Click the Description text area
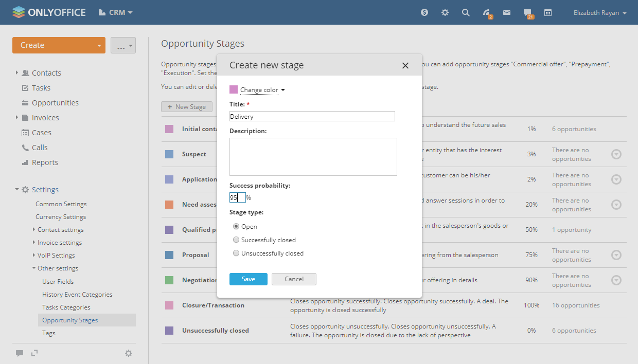Viewport: 638px width, 364px height. point(313,157)
